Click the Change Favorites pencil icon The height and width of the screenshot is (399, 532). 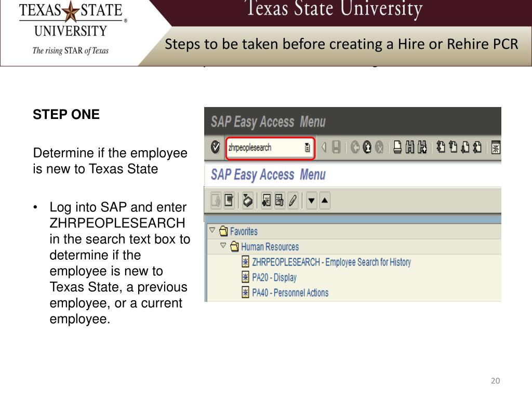[x=293, y=200]
